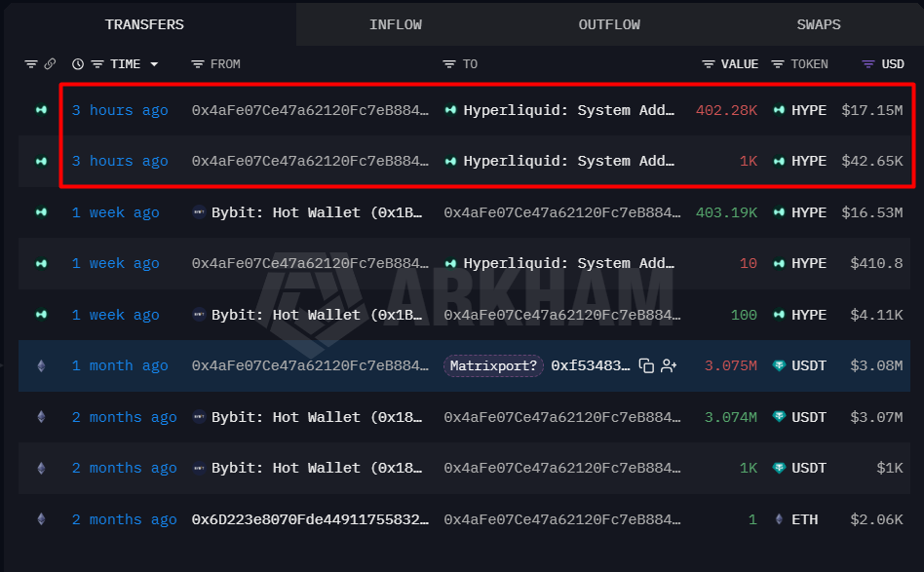Image resolution: width=924 pixels, height=572 pixels.
Task: Click the 3.075M value
Action: coord(731,365)
